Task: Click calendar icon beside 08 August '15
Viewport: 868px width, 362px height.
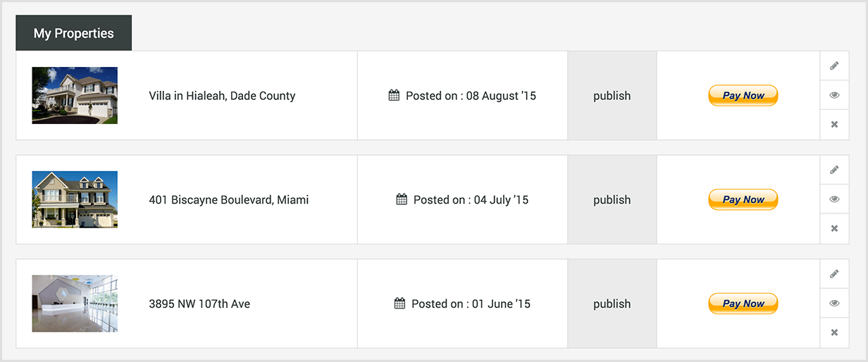Action: click(x=395, y=95)
